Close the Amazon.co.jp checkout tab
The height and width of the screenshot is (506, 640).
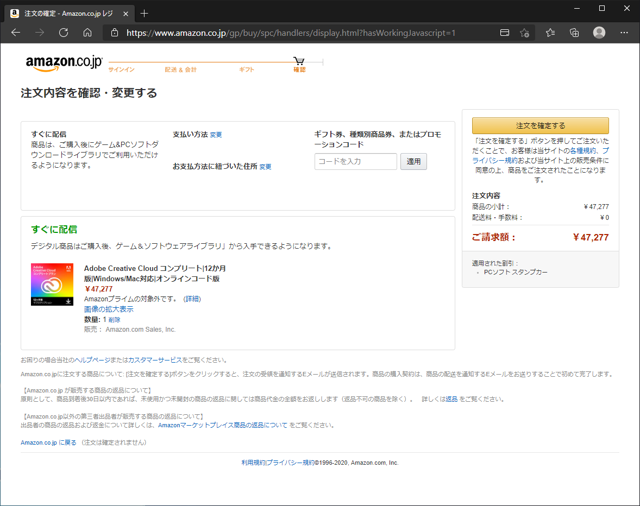click(x=126, y=13)
